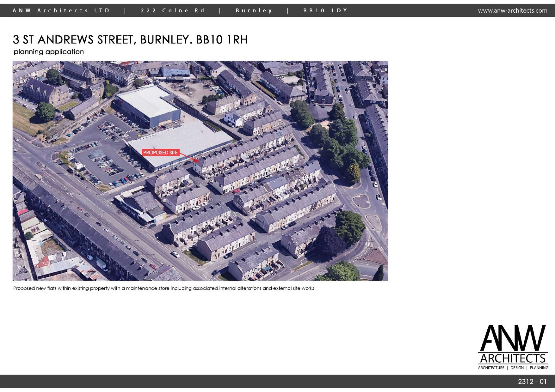Click the Burnley text in the header
Image resolution: width=555 pixels, height=392 pixels.
254,10
